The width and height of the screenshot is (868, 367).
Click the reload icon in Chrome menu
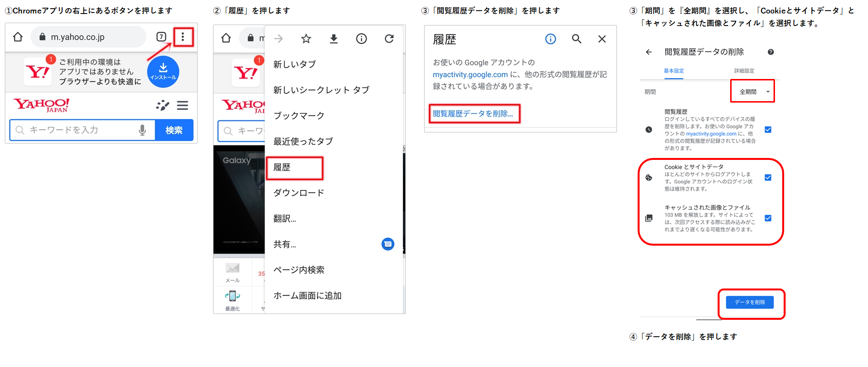click(x=389, y=39)
